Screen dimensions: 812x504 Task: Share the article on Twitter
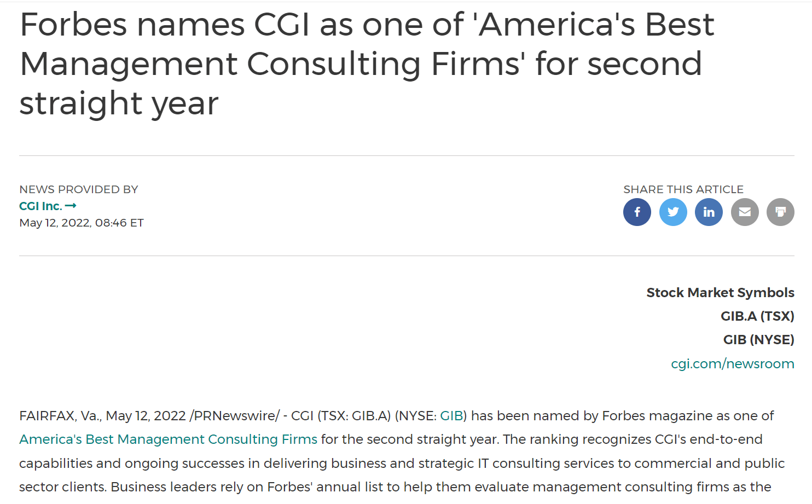click(673, 212)
